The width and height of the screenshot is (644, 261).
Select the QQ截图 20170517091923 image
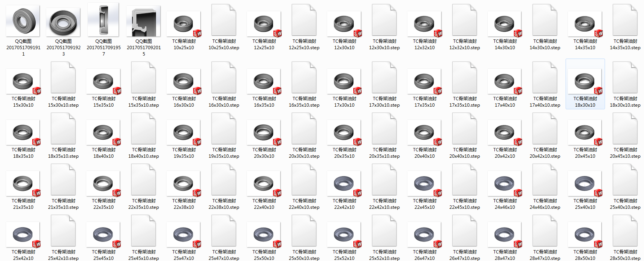(63, 22)
